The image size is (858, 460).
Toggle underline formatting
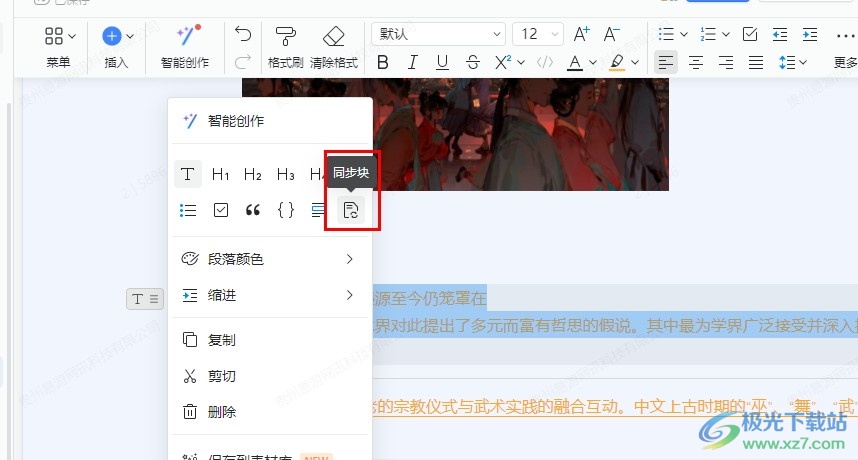click(442, 62)
